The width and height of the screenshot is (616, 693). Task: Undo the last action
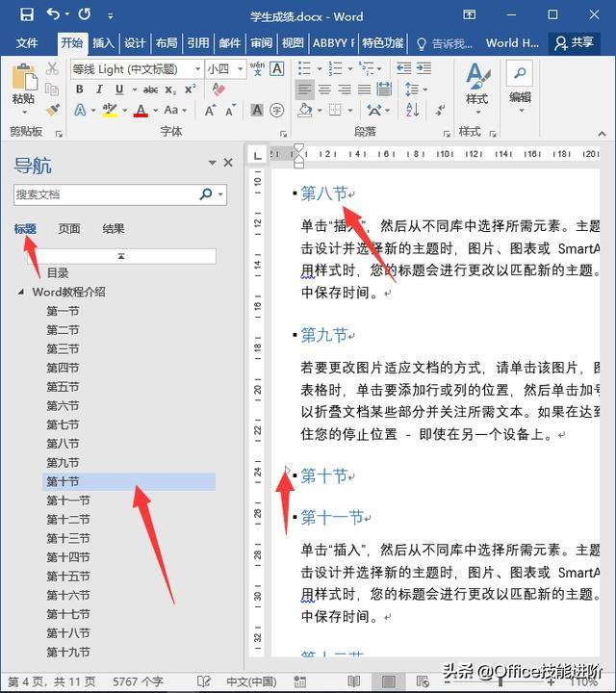pos(53,15)
